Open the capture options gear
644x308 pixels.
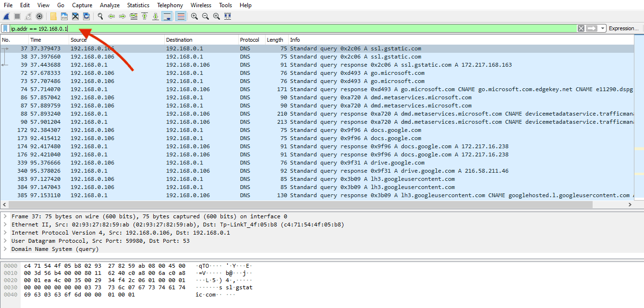[x=40, y=16]
